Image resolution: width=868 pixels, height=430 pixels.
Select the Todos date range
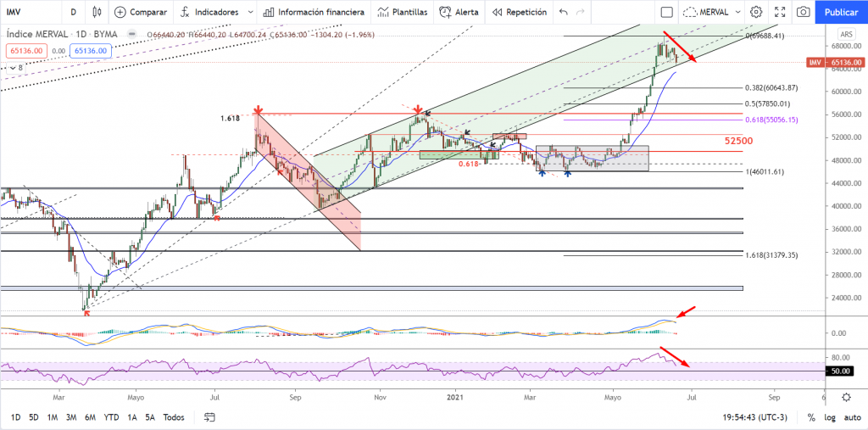click(174, 416)
